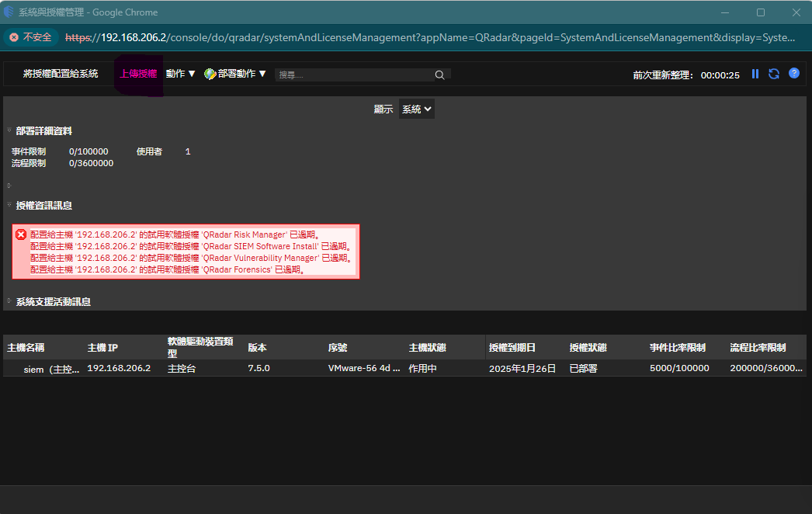Screen dimensions: 812x514
Task: Collapse the 授權資訊訊息 section
Action: (9, 206)
